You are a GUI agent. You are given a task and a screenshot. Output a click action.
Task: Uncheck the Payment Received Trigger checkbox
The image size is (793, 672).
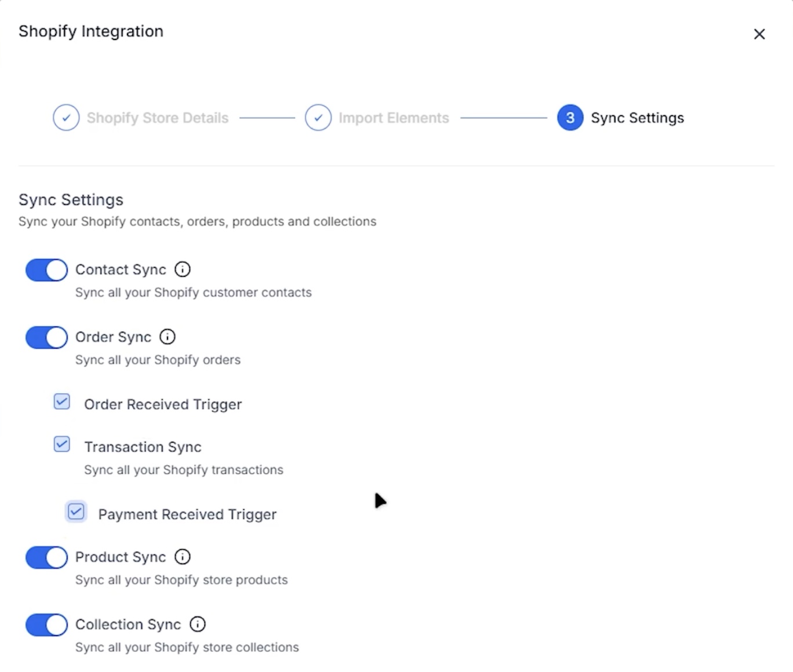tap(76, 512)
